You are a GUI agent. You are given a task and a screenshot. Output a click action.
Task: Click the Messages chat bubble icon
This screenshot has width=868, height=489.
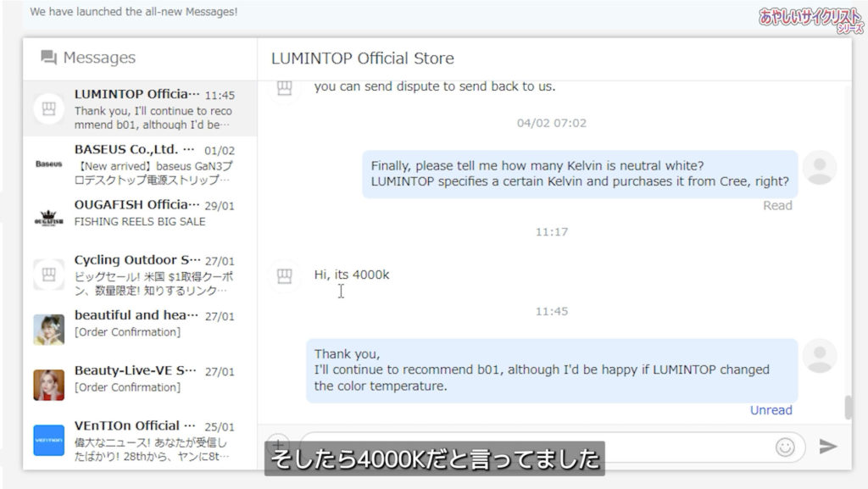pyautogui.click(x=48, y=58)
